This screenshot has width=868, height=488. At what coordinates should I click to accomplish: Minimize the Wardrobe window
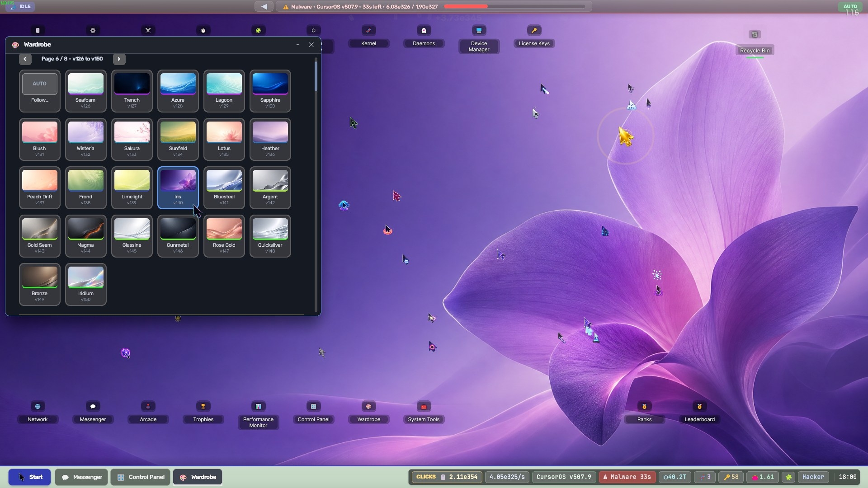297,45
